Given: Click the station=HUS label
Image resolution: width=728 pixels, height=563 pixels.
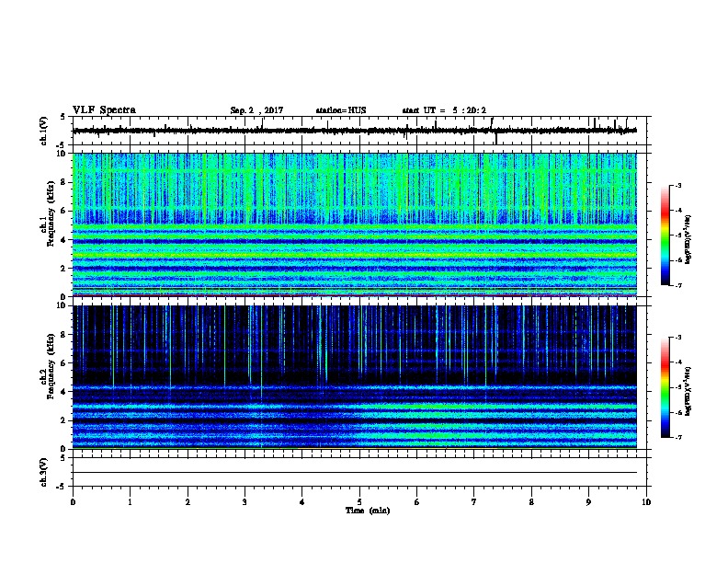Looking at the screenshot, I should [341, 110].
